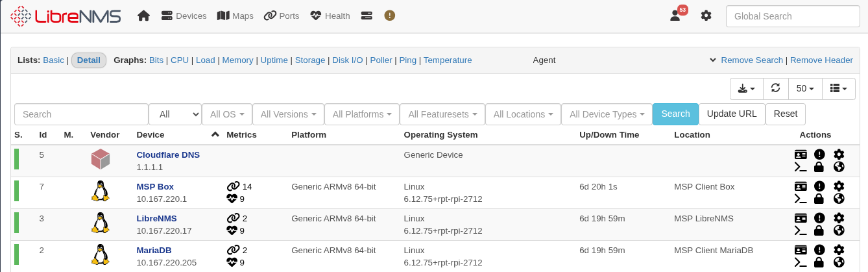
Task: Launch terminal icon for MSP Box
Action: click(x=801, y=199)
